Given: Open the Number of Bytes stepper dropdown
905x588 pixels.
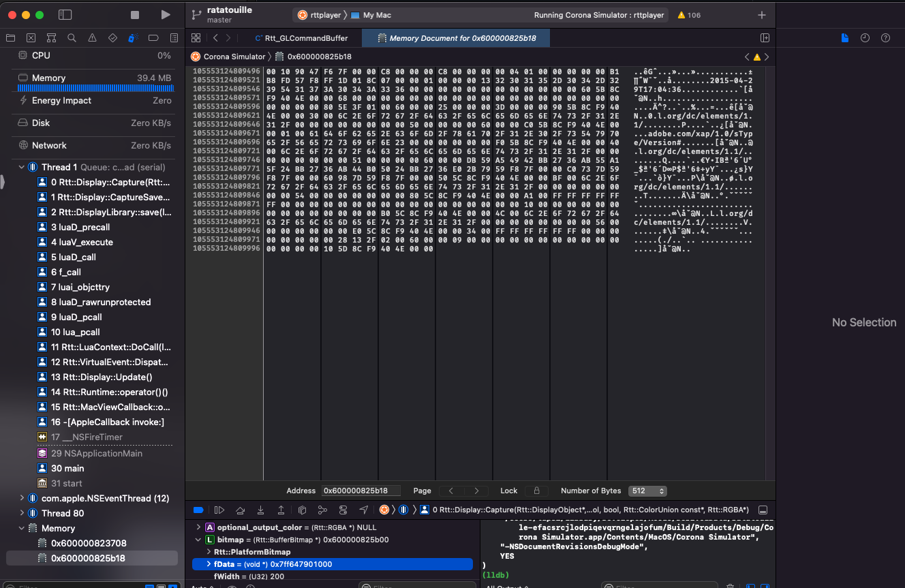Looking at the screenshot, I should 660,491.
